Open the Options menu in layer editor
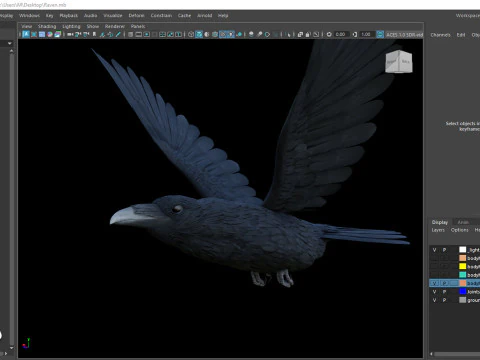Image resolution: width=480 pixels, height=360 pixels. [x=460, y=230]
